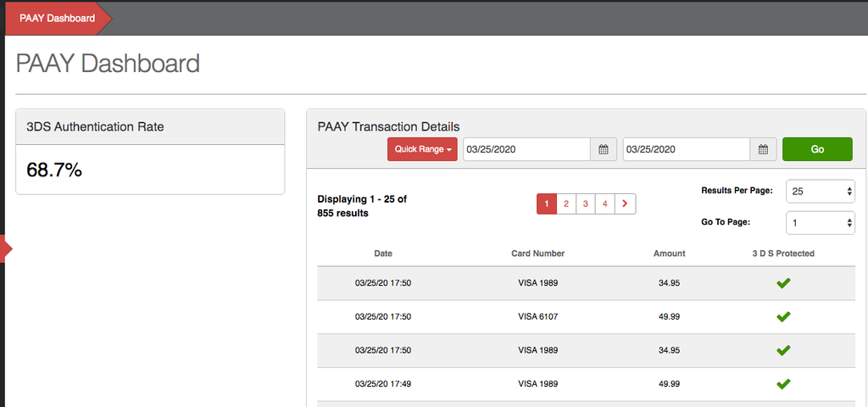Click the Amount column header
Image resolution: width=868 pixels, height=407 pixels.
point(669,254)
